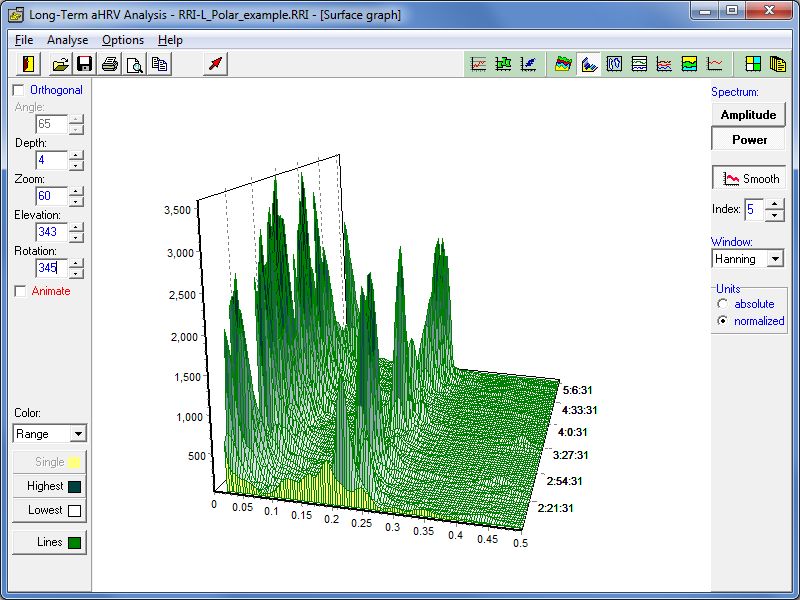
Task: Select the active surface graph view icon
Action: click(x=590, y=64)
